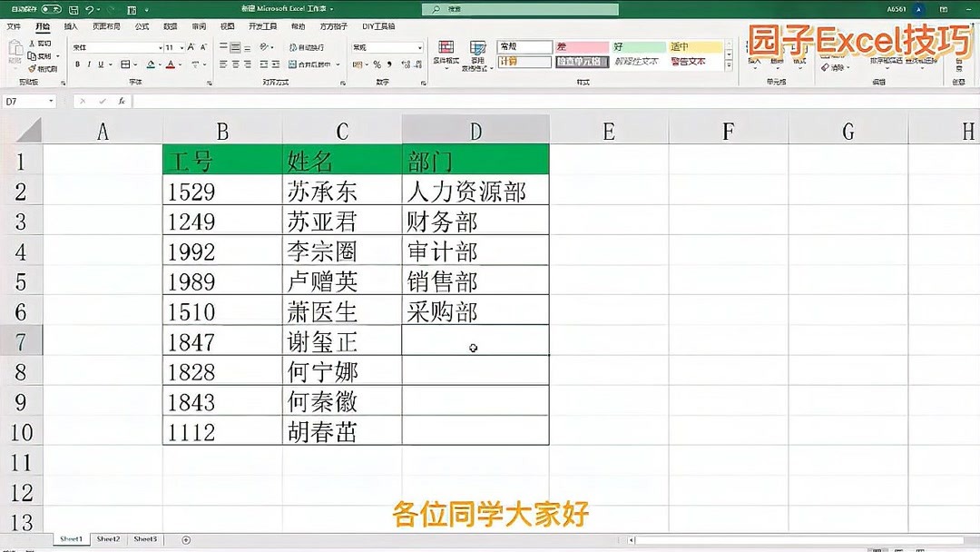Click the Underline (U) icon

click(x=101, y=63)
